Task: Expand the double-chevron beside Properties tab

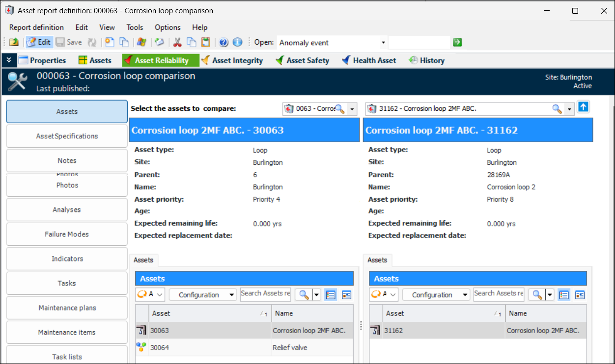Action: 9,60
